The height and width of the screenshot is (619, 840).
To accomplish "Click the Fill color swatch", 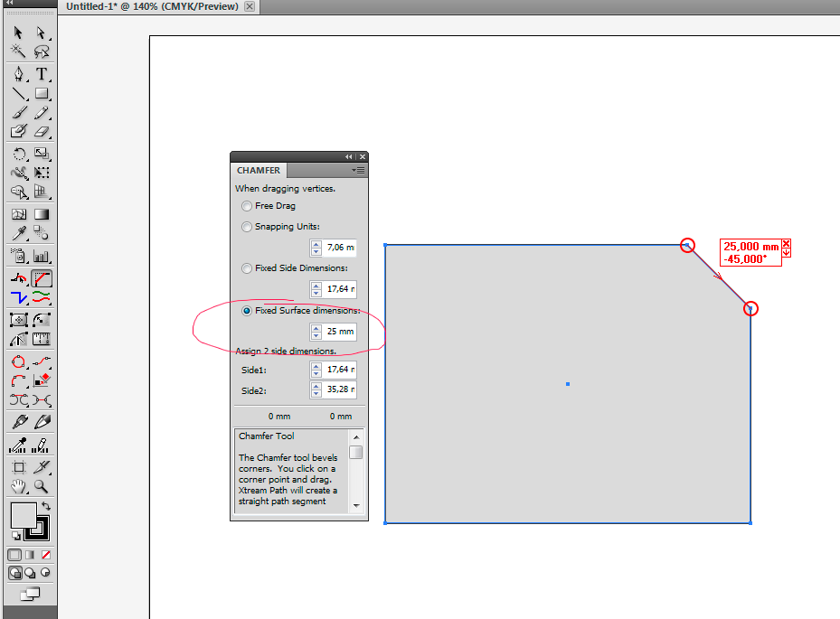I will pyautogui.click(x=24, y=518).
